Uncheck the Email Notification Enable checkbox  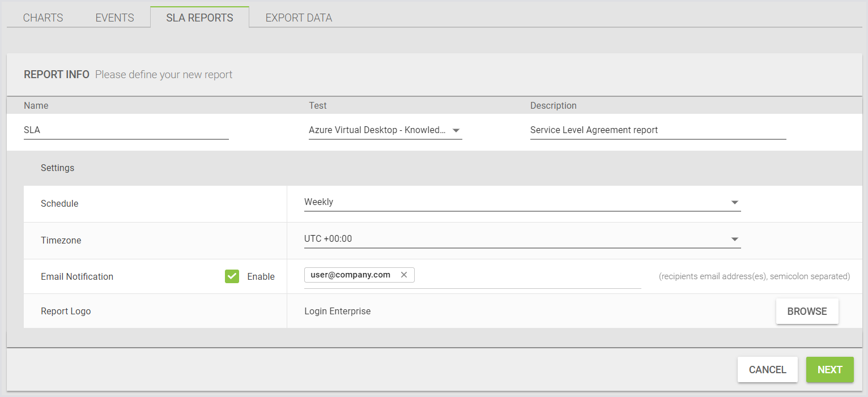pos(232,276)
